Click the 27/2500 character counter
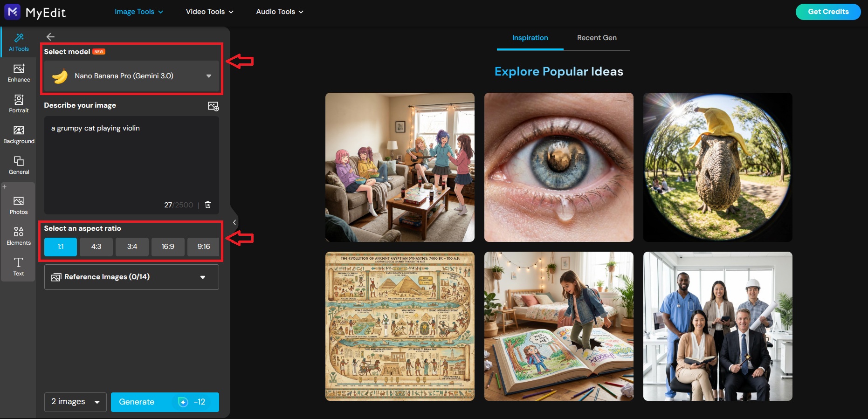This screenshot has width=868, height=419. (x=179, y=205)
